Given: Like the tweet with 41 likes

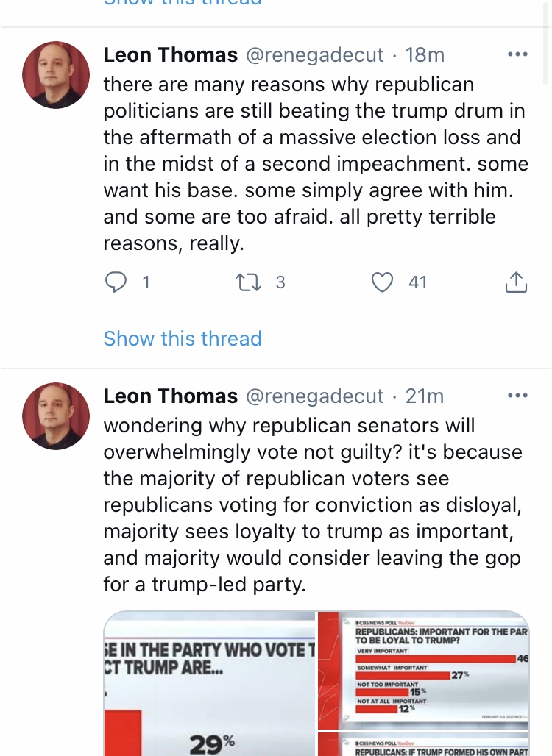Looking at the screenshot, I should (382, 282).
